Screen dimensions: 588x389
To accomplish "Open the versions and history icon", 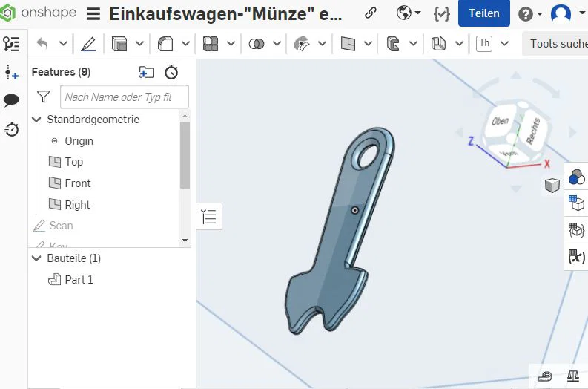I will pyautogui.click(x=441, y=14).
